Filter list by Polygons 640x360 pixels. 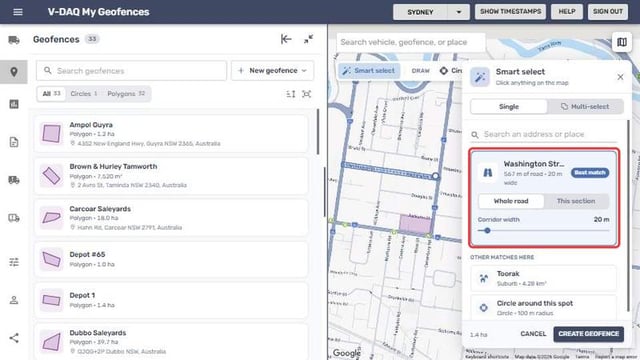coord(126,94)
